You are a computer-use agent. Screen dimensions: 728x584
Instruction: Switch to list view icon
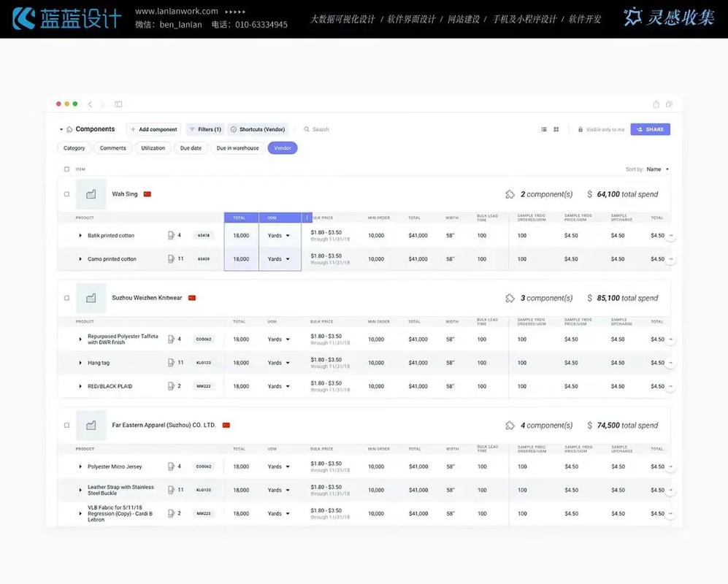pyautogui.click(x=544, y=129)
